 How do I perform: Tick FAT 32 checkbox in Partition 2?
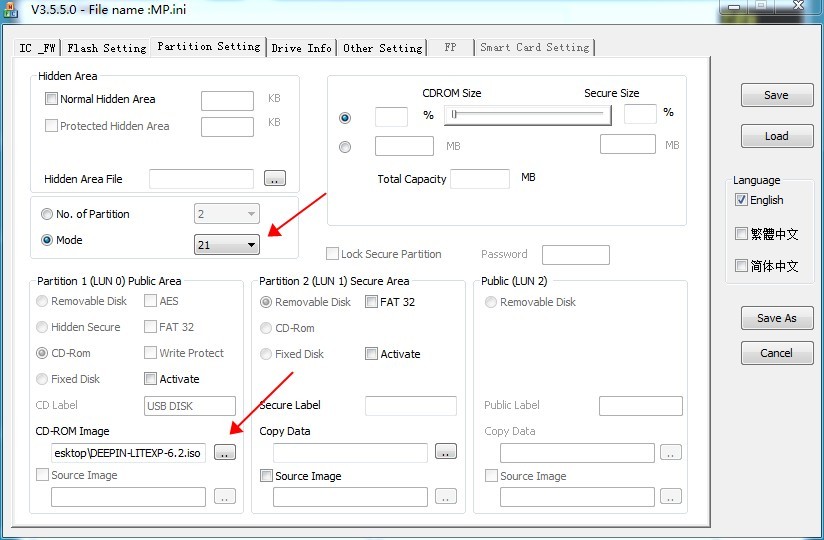coord(372,302)
